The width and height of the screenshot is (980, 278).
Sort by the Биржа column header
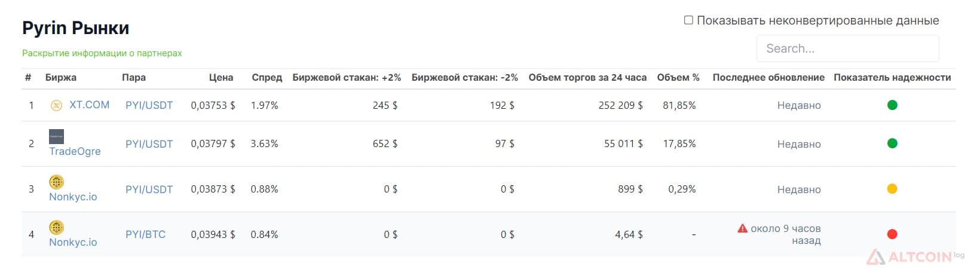61,77
